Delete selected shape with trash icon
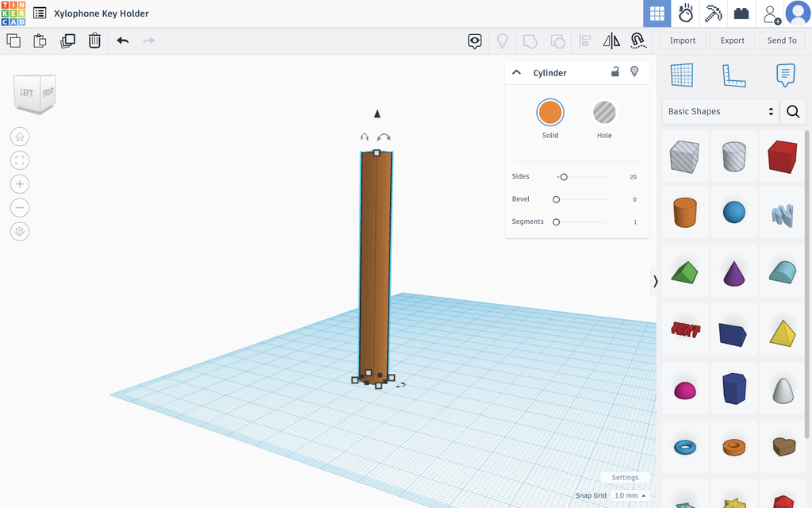The height and width of the screenshot is (508, 812). (x=94, y=40)
